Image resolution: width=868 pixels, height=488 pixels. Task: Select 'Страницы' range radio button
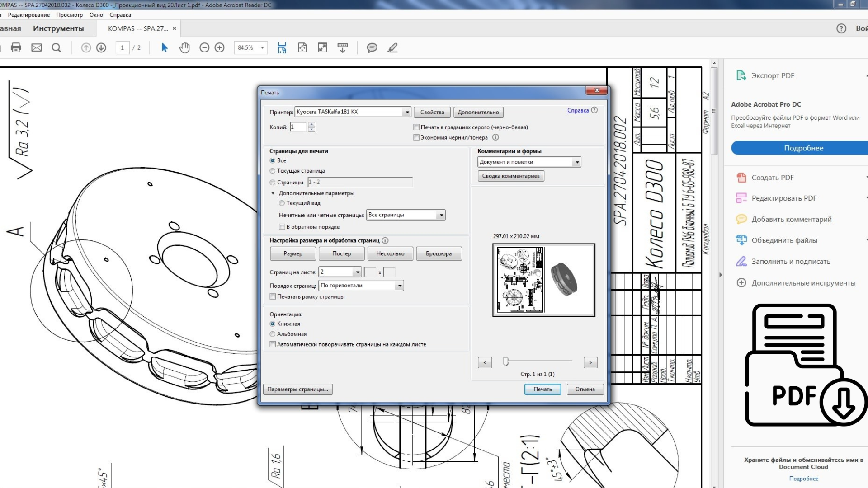(x=273, y=183)
